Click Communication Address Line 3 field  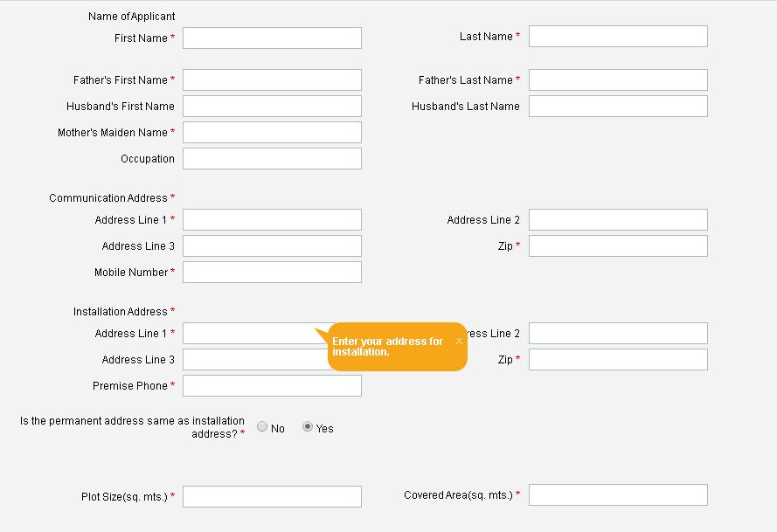click(272, 245)
